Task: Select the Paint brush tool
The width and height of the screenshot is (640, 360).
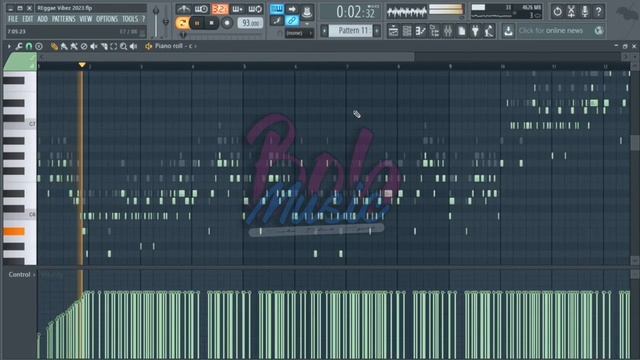Action: pyautogui.click(x=64, y=47)
